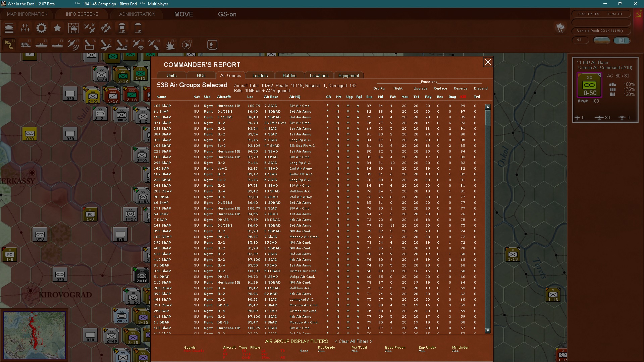
Task: Cycle the Base Frozen ALL filter
Action: coord(389,351)
